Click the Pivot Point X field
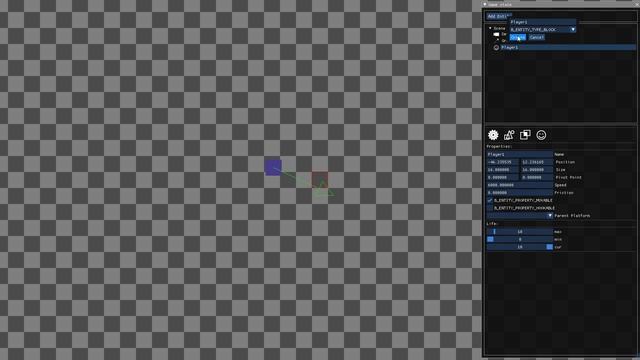The height and width of the screenshot is (360, 640). (x=502, y=178)
